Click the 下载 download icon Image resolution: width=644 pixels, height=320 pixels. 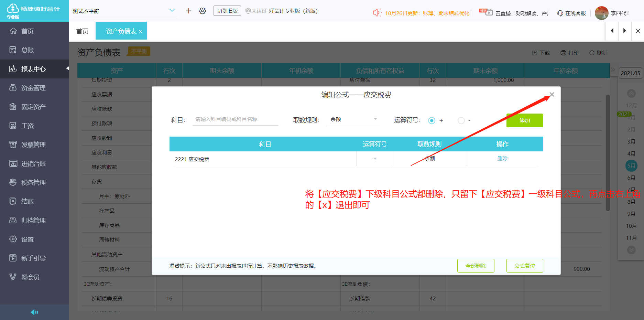pos(540,52)
